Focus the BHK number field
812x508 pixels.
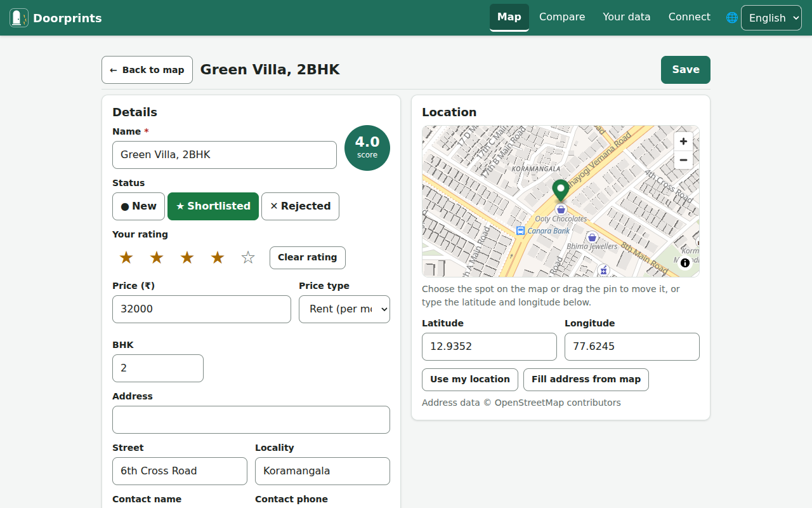pos(158,368)
